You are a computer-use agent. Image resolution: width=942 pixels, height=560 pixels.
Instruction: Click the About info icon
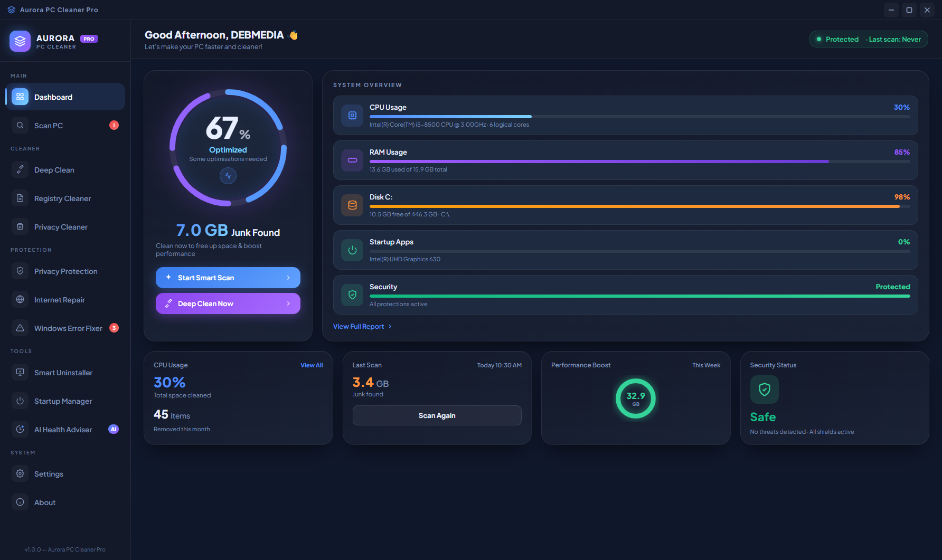(x=20, y=502)
